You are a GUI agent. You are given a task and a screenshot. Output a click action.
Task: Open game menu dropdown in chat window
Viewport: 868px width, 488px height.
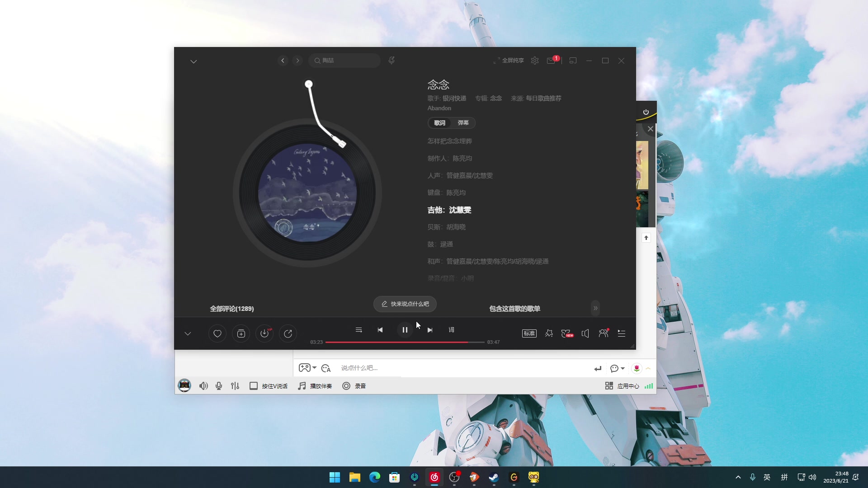pos(307,368)
